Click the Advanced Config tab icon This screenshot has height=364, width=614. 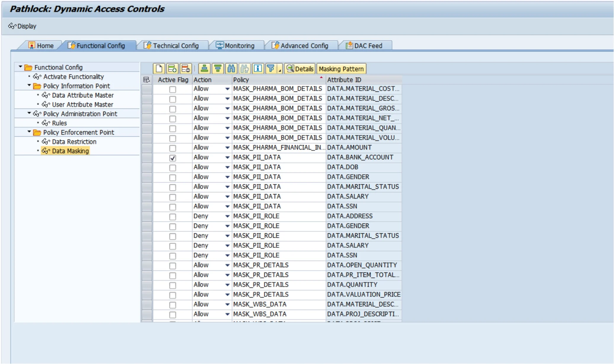(x=275, y=45)
